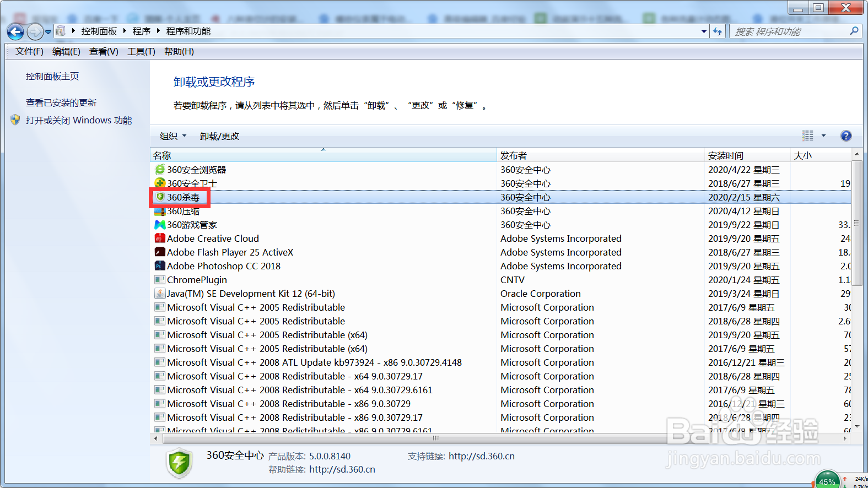Open recent pages dropdown beside navigation arrows
Image resolution: width=868 pixels, height=488 pixels.
pos(48,32)
